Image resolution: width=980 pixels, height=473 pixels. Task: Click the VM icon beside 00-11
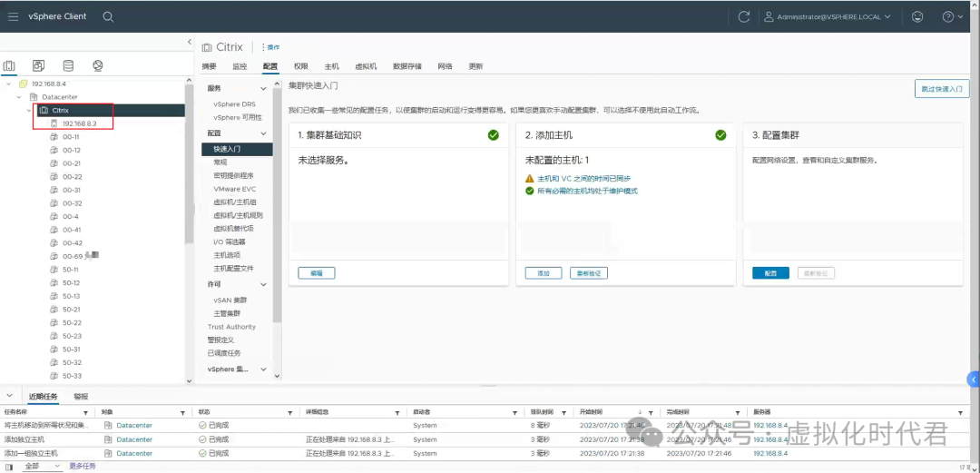point(54,137)
